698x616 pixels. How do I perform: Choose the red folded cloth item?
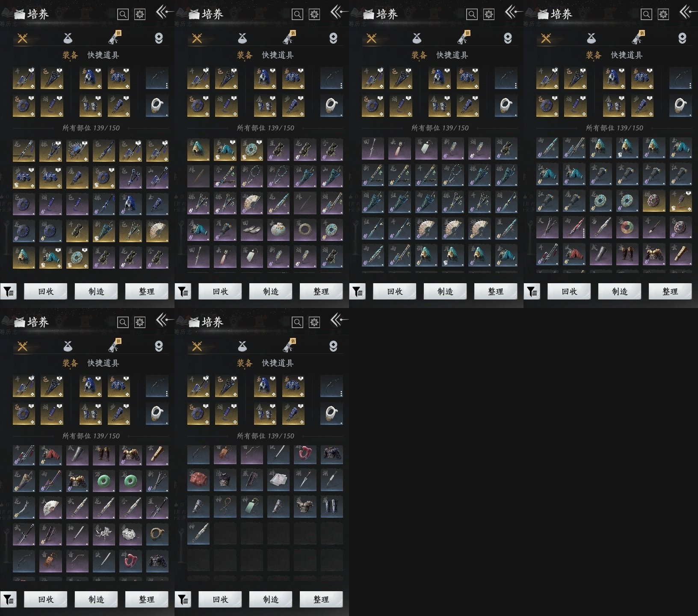pos(198,480)
